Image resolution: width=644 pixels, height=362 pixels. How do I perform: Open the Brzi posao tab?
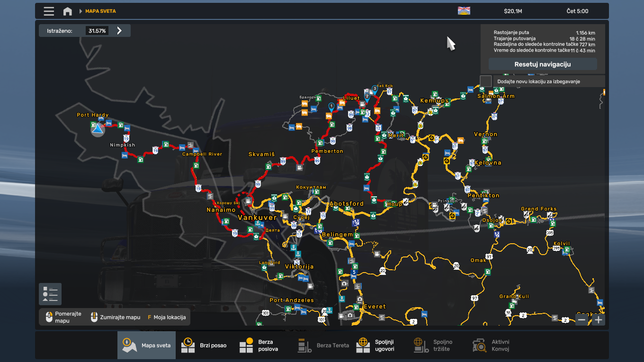click(x=204, y=345)
